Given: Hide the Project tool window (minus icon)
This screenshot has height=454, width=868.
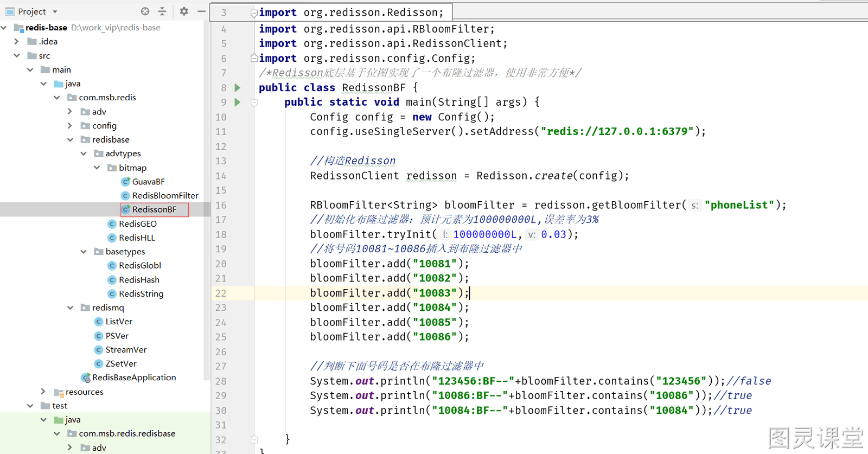Looking at the screenshot, I should (201, 11).
